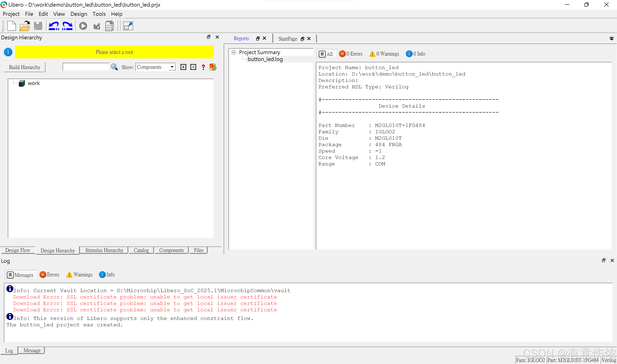The width and height of the screenshot is (617, 364).
Task: Open the Show Components dropdown
Action: click(172, 67)
